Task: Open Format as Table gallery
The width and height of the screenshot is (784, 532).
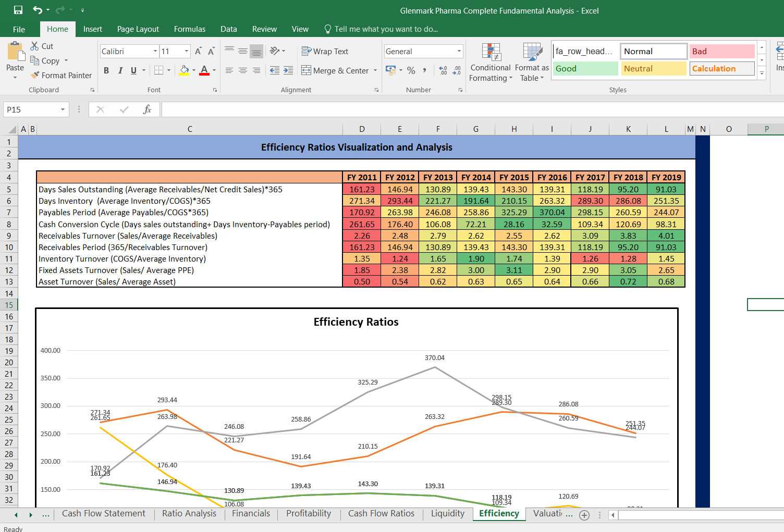Action: 532,63
